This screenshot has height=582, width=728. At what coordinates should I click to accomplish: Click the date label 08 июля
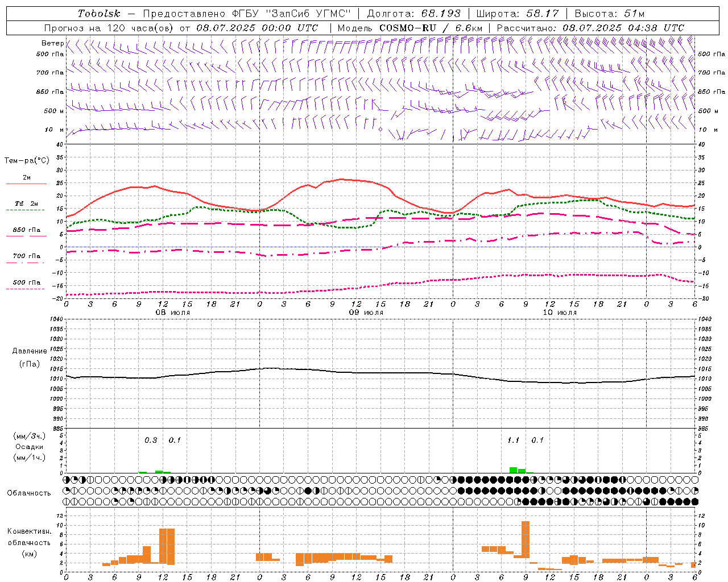coord(173,313)
